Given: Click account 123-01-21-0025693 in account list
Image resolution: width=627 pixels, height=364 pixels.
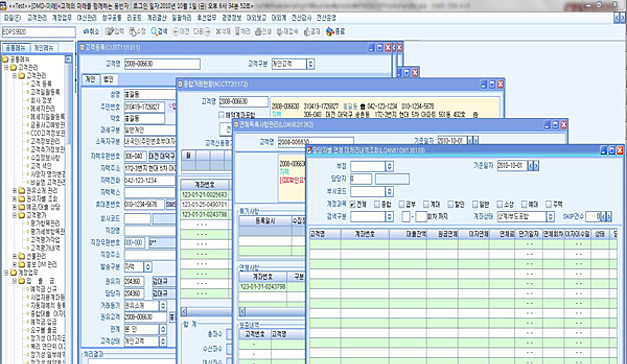Looking at the screenshot, I should point(204,195).
